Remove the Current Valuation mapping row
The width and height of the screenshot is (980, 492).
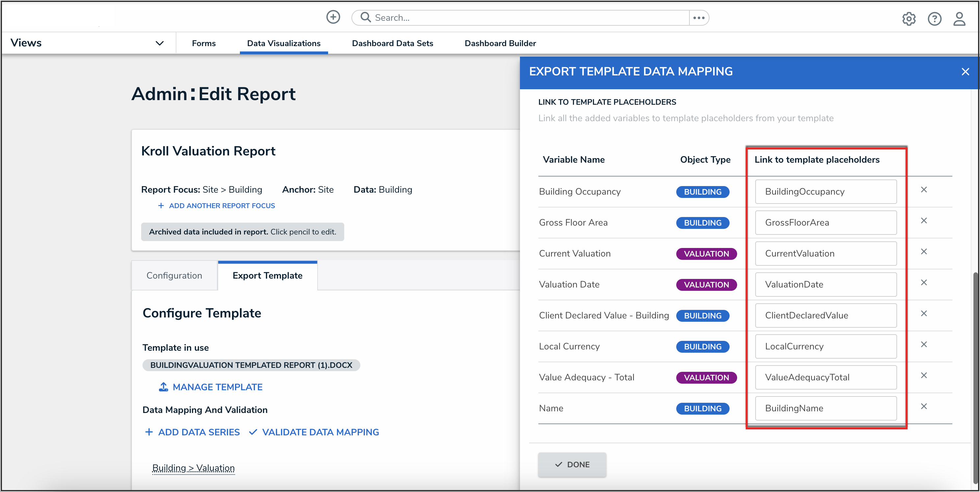[x=923, y=252]
